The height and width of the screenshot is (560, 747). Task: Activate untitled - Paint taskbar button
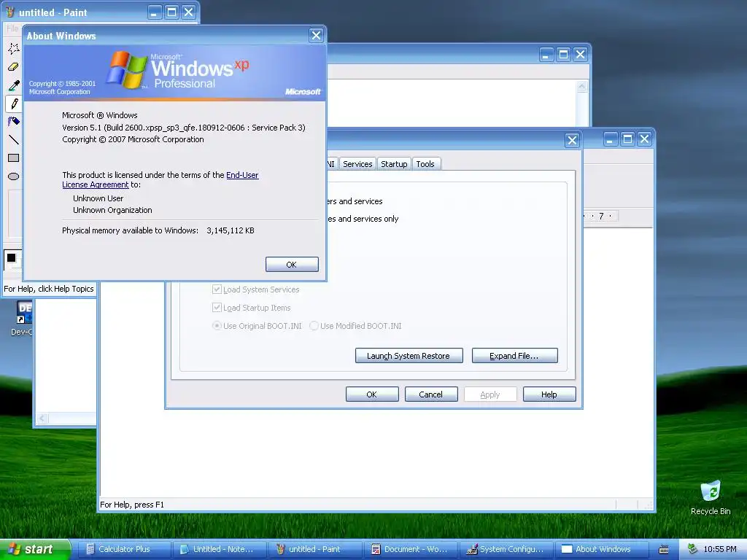tap(314, 549)
